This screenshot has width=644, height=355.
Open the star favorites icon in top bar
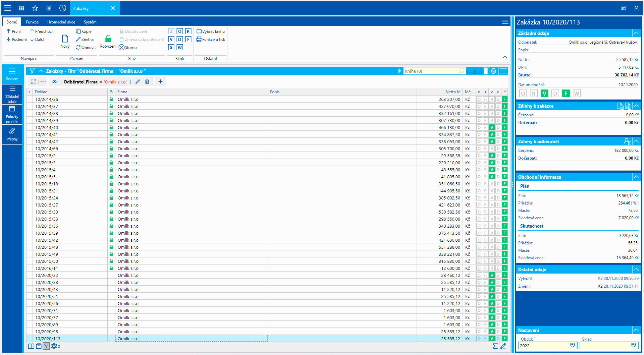(x=35, y=8)
